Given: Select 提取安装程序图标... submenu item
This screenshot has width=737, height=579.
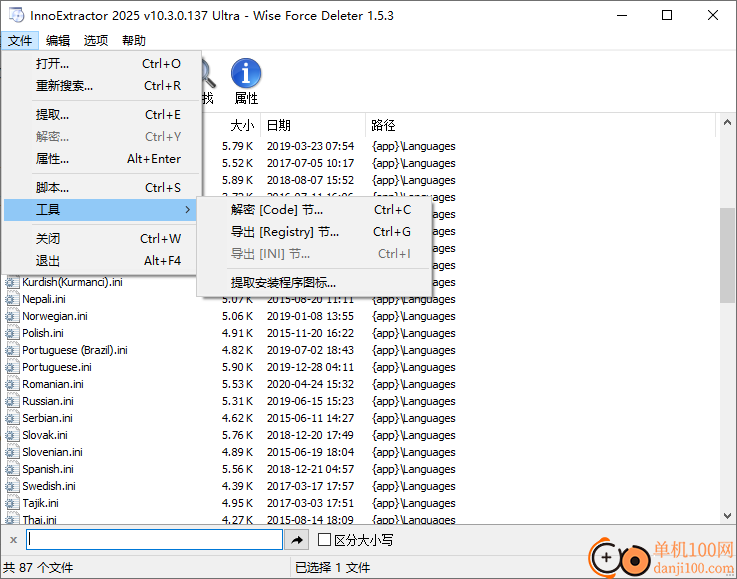Looking at the screenshot, I should tap(314, 282).
